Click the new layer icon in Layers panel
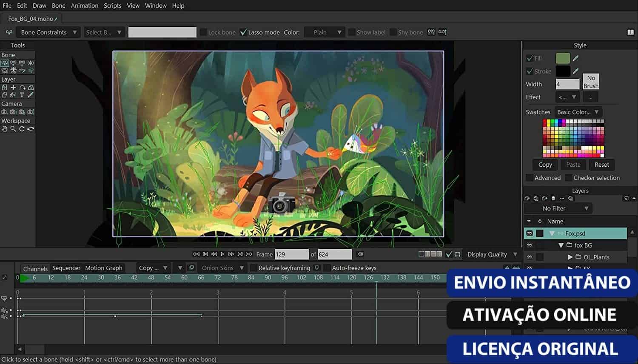 point(527,199)
